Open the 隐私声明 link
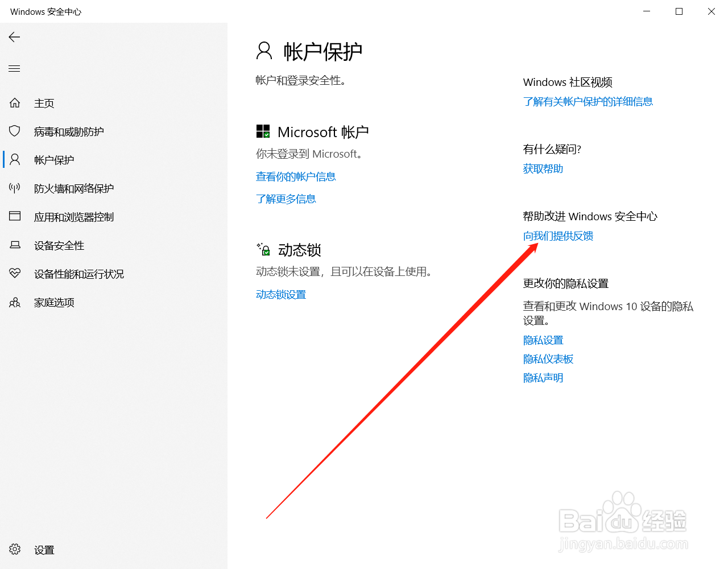Screen dimensions: 728x569 tap(543, 378)
